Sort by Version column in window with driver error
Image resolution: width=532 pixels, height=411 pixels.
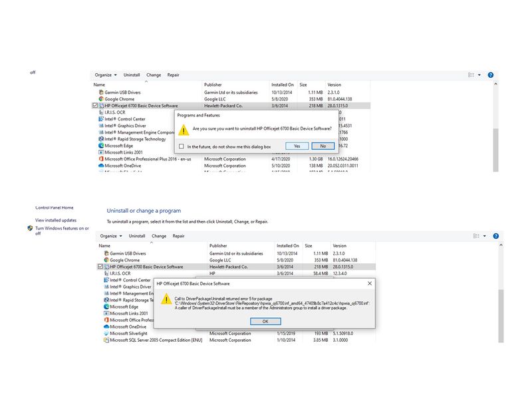point(353,245)
